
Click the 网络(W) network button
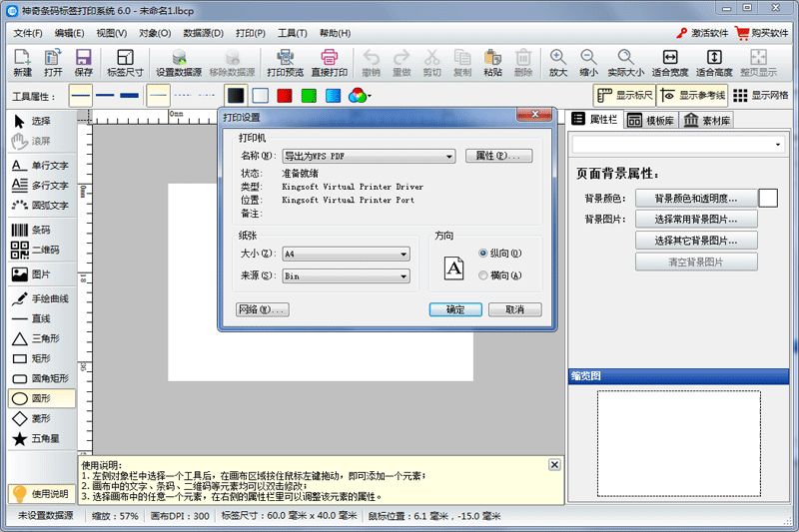click(263, 309)
